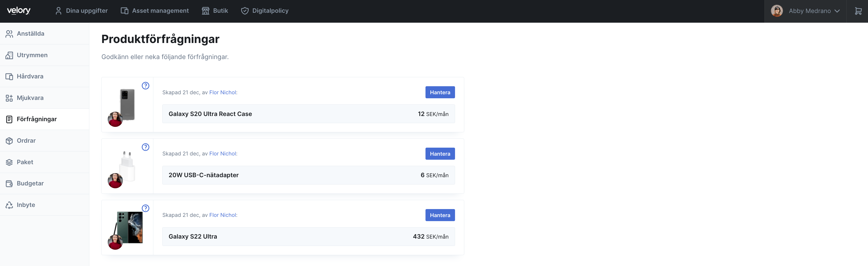Open Digitalpolicy in top navigation
The image size is (868, 266).
point(265,11)
